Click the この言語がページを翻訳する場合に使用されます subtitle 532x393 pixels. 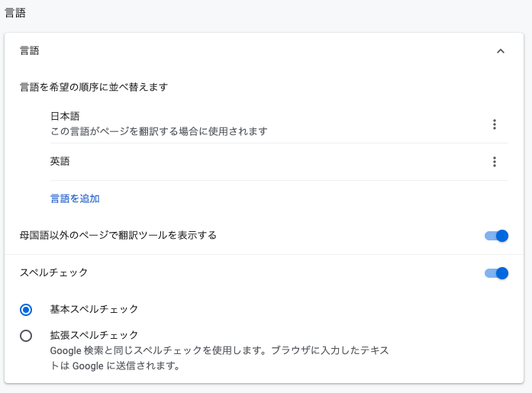(159, 131)
